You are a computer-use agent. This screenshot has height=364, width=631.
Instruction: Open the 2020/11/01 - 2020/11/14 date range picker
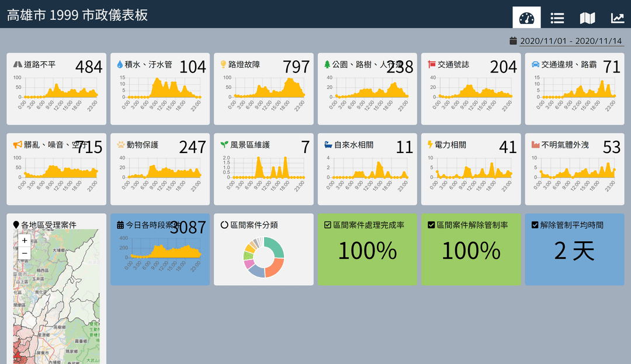coord(571,41)
